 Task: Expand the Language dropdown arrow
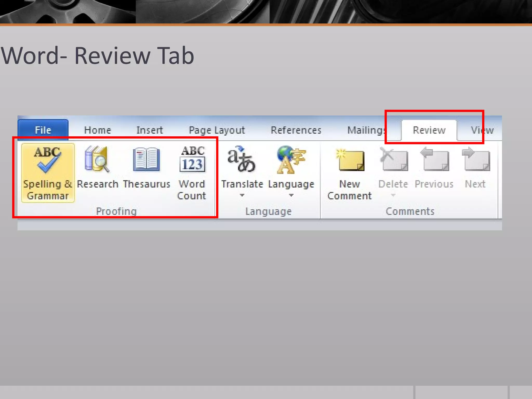click(291, 195)
